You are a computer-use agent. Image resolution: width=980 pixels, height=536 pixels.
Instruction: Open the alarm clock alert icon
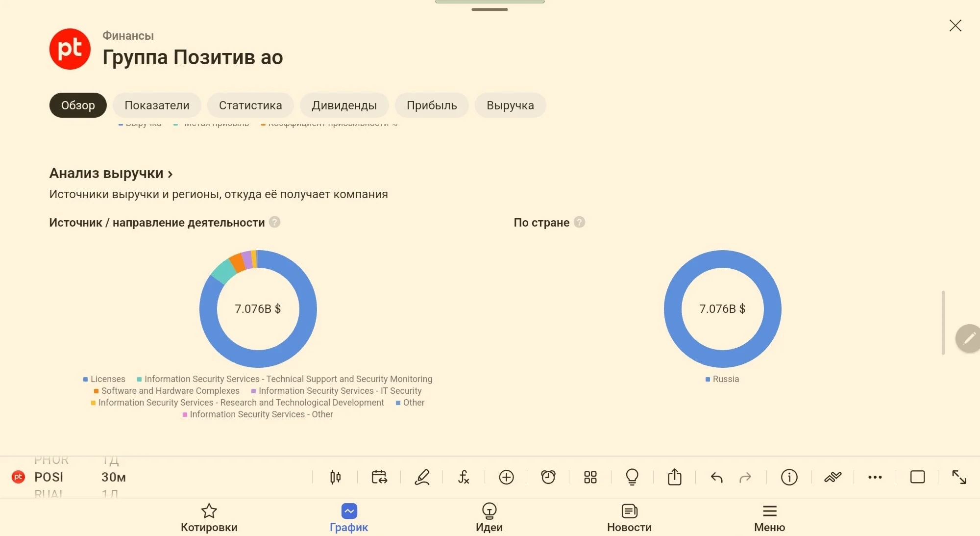(548, 477)
